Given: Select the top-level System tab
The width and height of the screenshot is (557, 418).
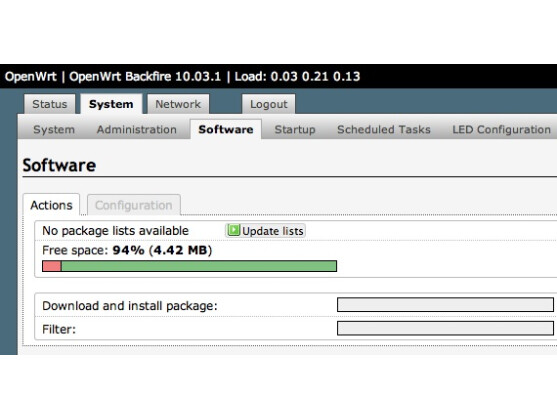Looking at the screenshot, I should pyautogui.click(x=111, y=104).
